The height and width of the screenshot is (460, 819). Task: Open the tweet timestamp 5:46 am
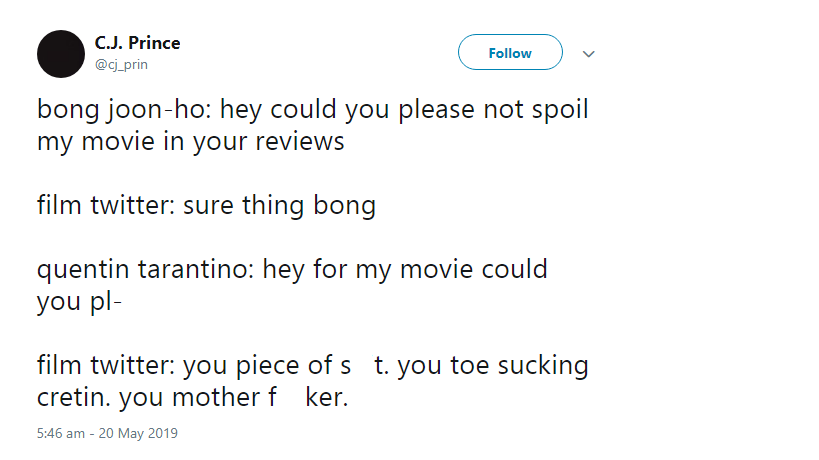[59, 435]
